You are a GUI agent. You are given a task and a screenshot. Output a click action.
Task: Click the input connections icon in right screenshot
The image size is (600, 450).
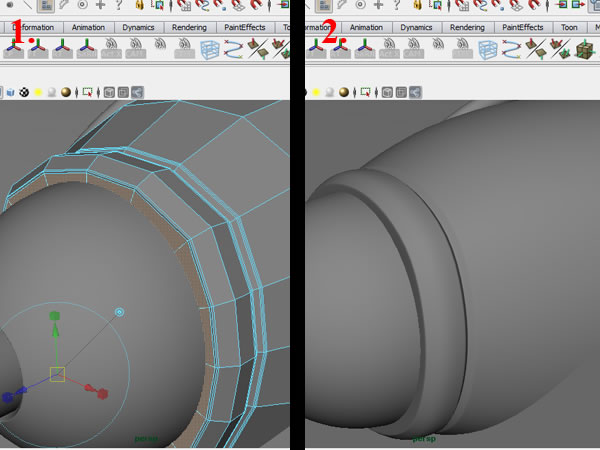(x=561, y=5)
